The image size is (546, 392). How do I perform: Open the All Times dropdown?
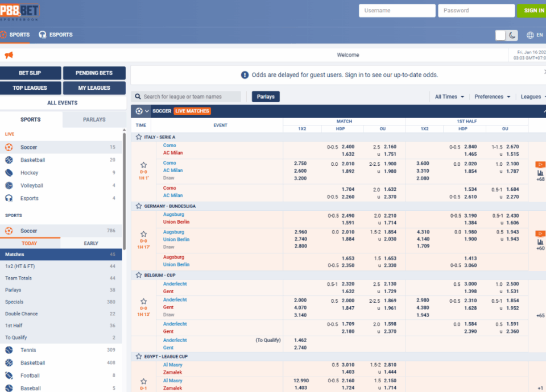tap(449, 97)
